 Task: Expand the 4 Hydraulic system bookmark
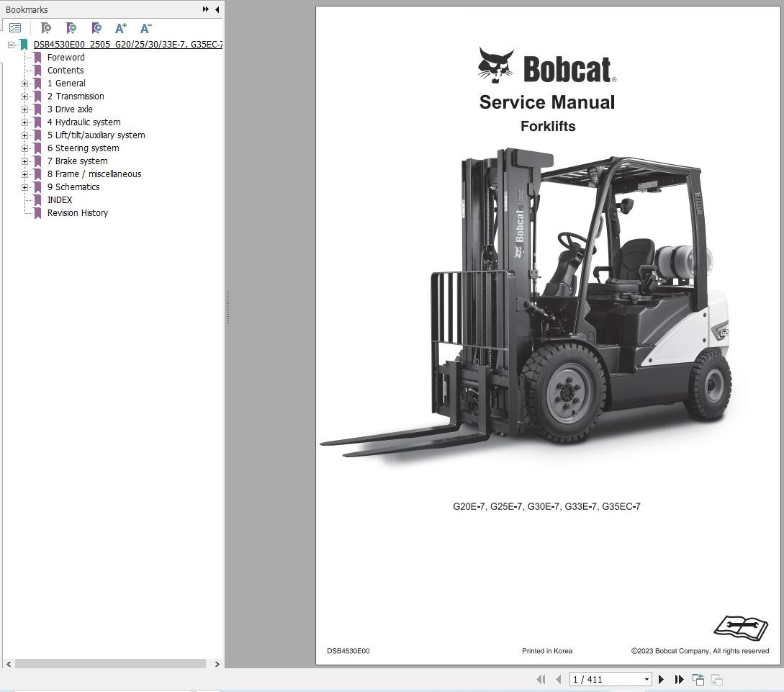[x=24, y=122]
